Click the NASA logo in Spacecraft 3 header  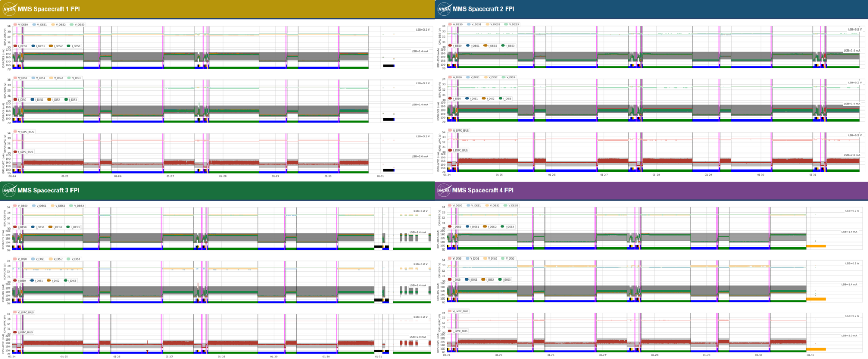[x=9, y=190]
